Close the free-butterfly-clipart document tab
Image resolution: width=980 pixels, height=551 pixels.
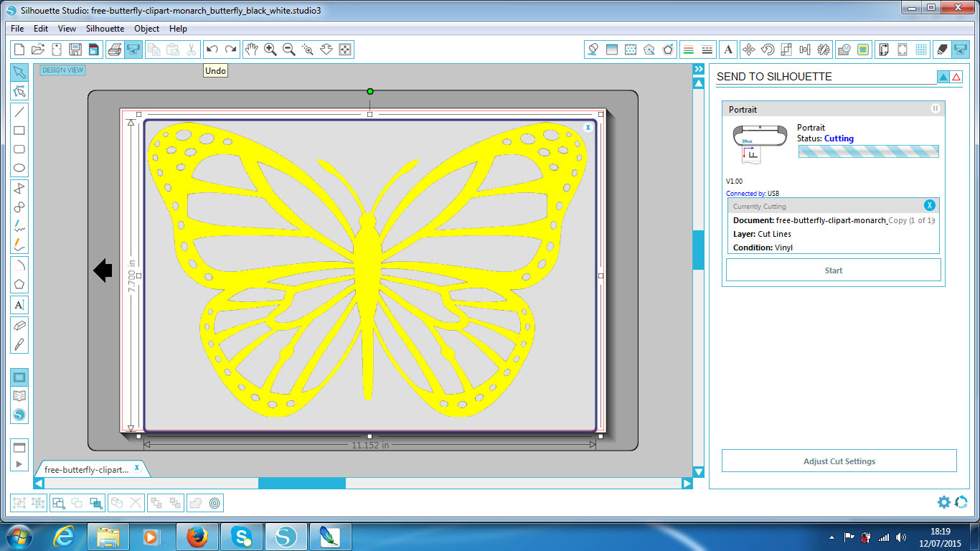[137, 468]
